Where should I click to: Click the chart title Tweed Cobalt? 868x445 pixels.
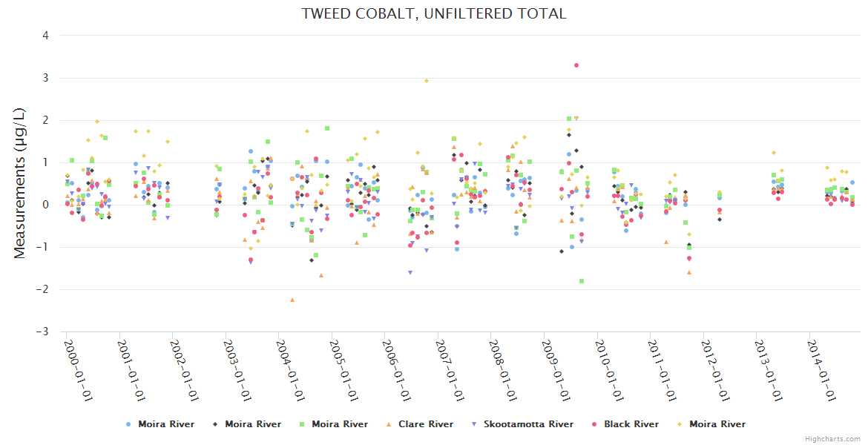[x=434, y=13]
